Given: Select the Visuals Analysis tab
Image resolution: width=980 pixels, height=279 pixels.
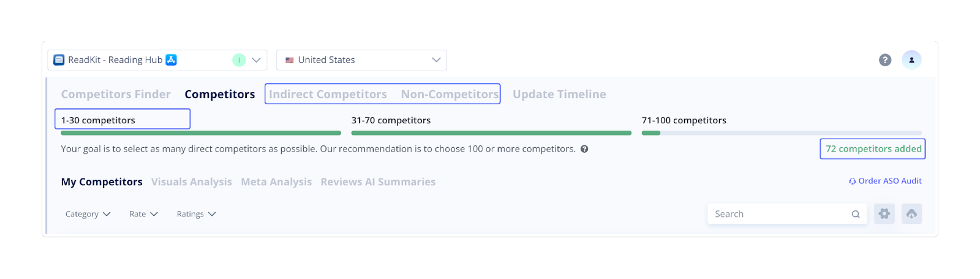Looking at the screenshot, I should pyautogui.click(x=192, y=182).
